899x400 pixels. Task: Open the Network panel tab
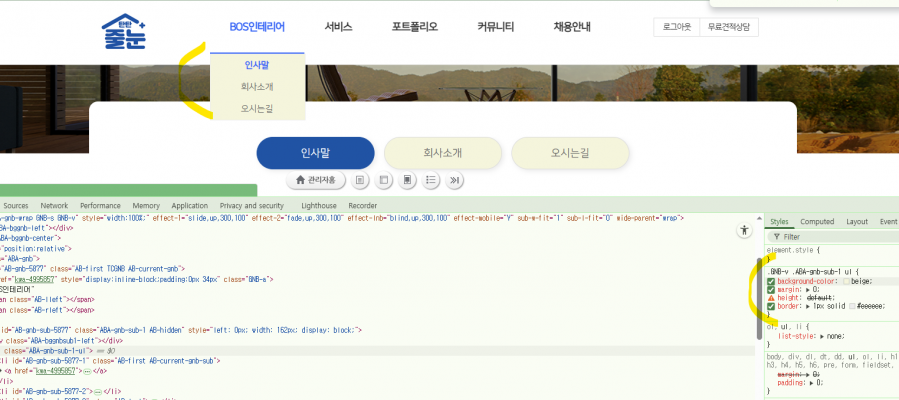click(54, 205)
